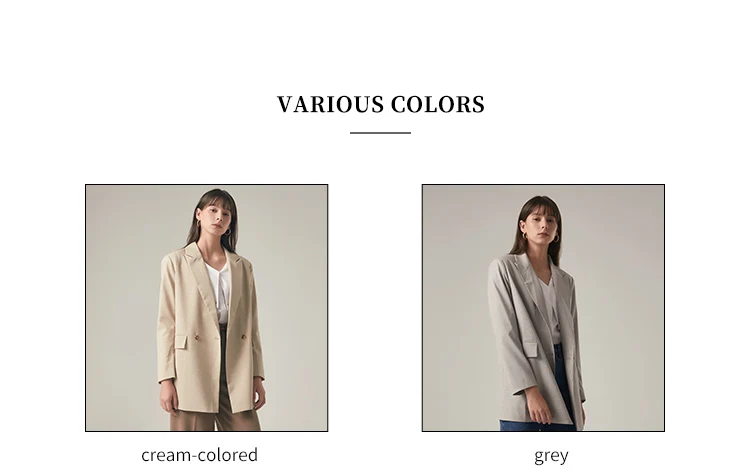Click the model's face in the cream photo
This screenshot has height=472, width=750.
pos(217,218)
